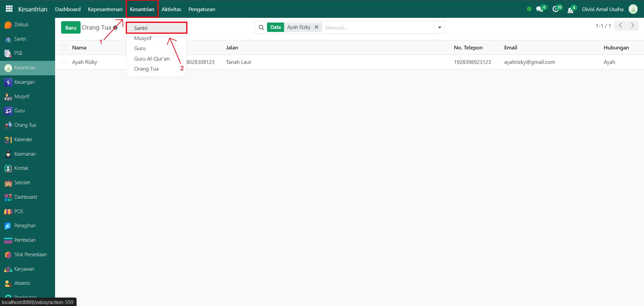This screenshot has width=644, height=306.
Task: Click the magnifier search icon
Action: (x=261, y=28)
